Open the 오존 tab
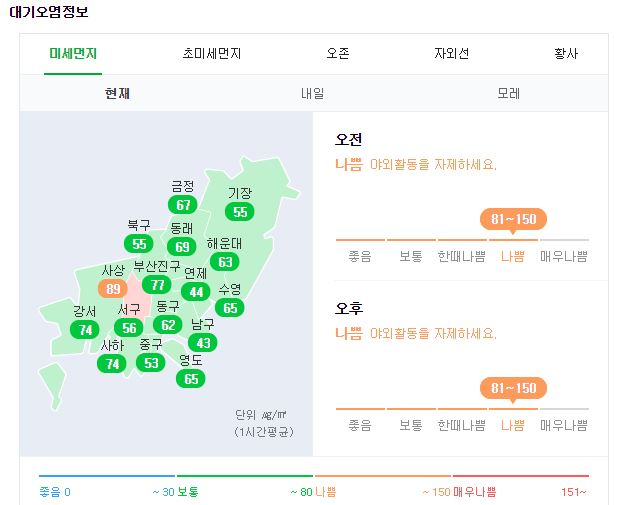The image size is (619, 505). pyautogui.click(x=338, y=53)
